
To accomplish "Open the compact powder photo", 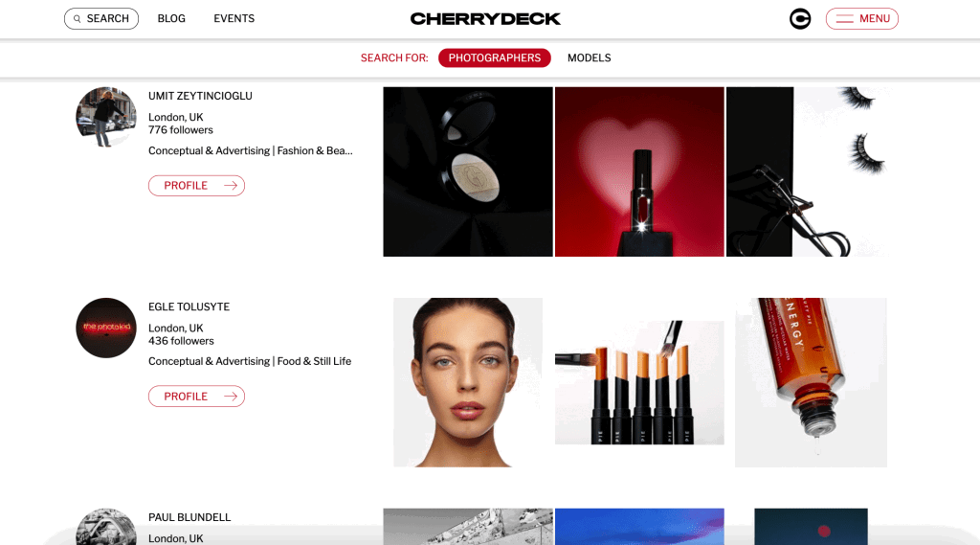I will [x=468, y=171].
